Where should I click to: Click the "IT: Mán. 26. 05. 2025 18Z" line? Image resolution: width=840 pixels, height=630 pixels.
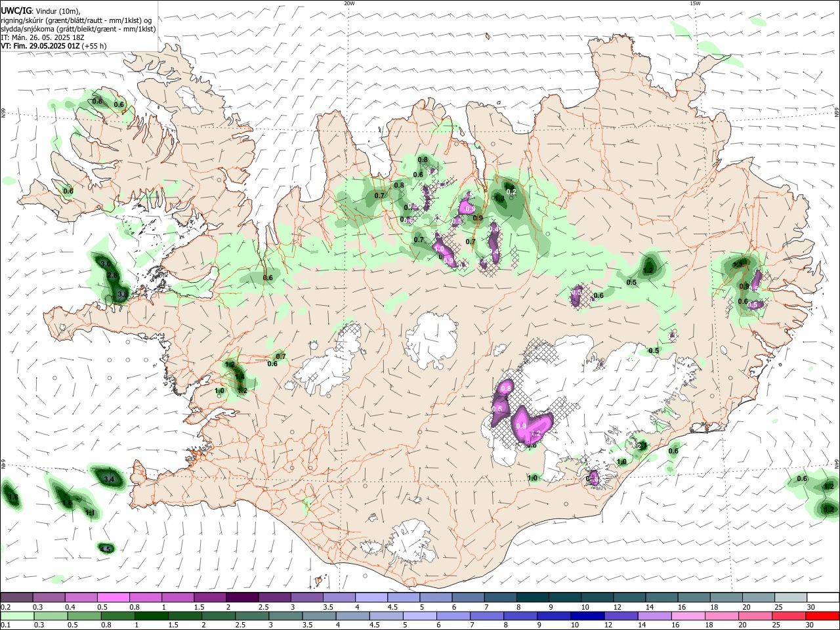pyautogui.click(x=43, y=37)
